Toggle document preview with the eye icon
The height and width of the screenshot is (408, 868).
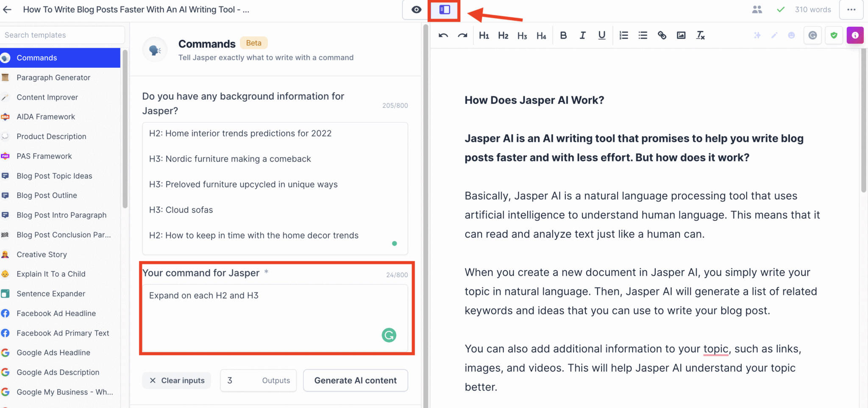coord(416,9)
